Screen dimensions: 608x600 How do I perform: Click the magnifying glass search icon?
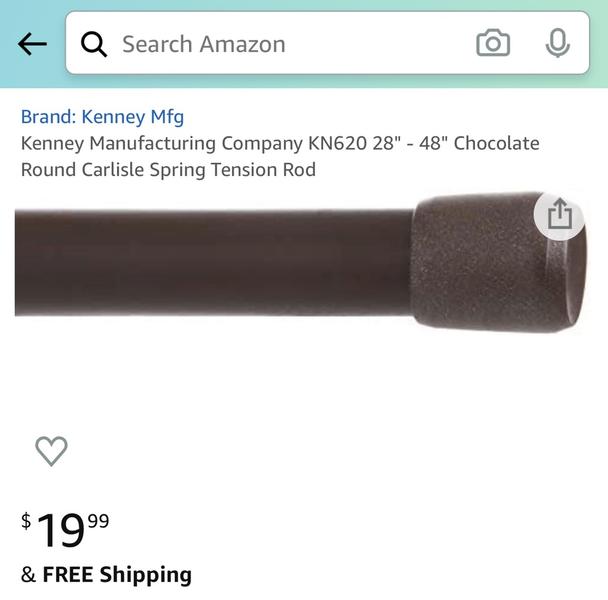(x=94, y=44)
